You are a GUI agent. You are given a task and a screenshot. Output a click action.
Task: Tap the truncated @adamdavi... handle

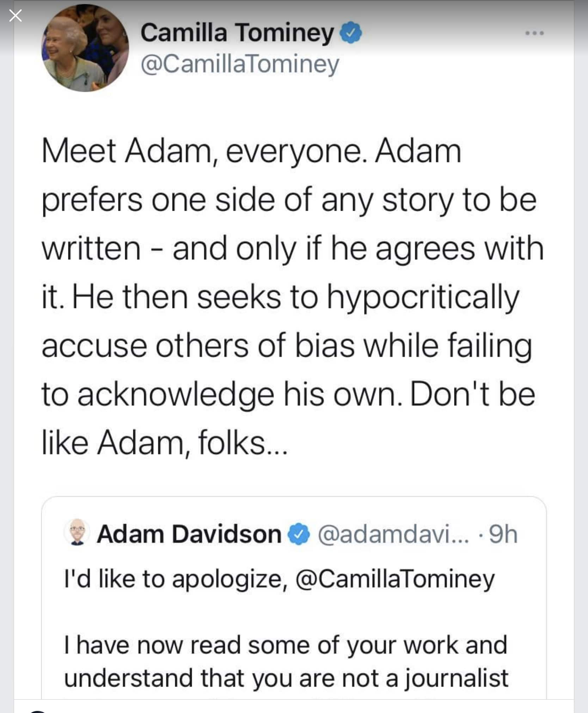393,534
